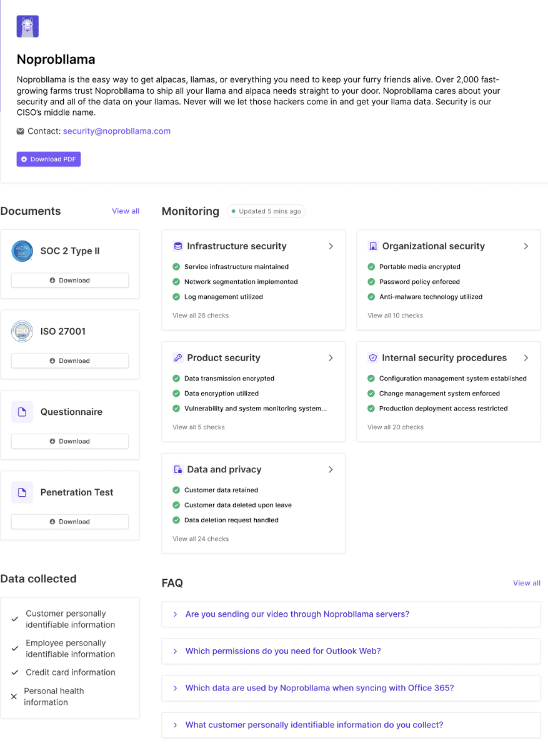The width and height of the screenshot is (548, 756).
Task: Download the Questionnaire document
Action: tap(70, 442)
